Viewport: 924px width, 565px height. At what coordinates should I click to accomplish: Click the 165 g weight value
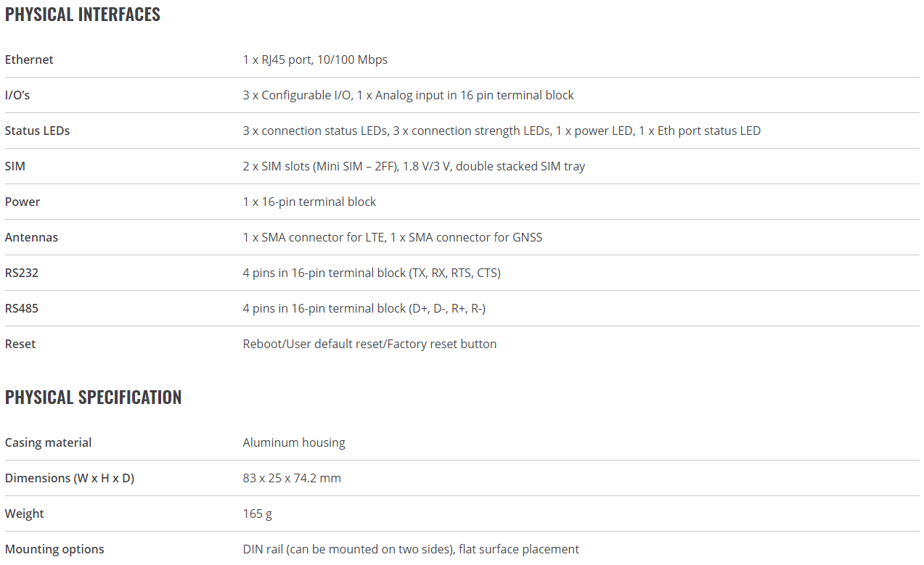[258, 514]
